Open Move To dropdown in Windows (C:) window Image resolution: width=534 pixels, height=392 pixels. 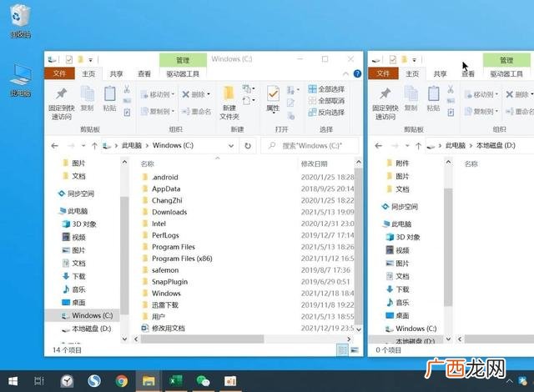click(x=158, y=94)
